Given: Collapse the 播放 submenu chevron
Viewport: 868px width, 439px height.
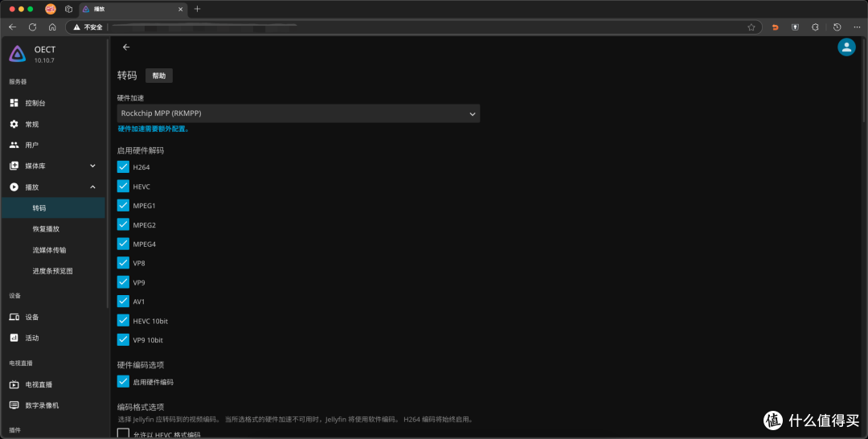Looking at the screenshot, I should pos(92,187).
